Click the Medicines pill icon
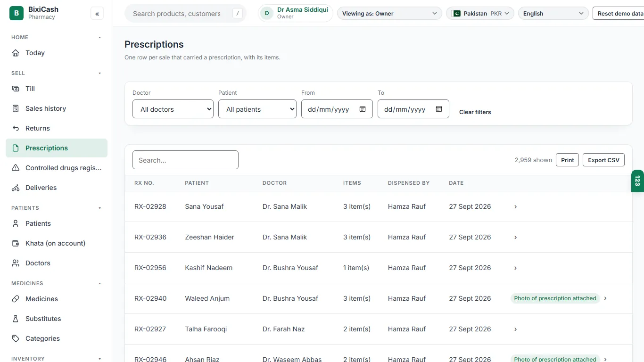This screenshot has width=644, height=362. (x=16, y=299)
